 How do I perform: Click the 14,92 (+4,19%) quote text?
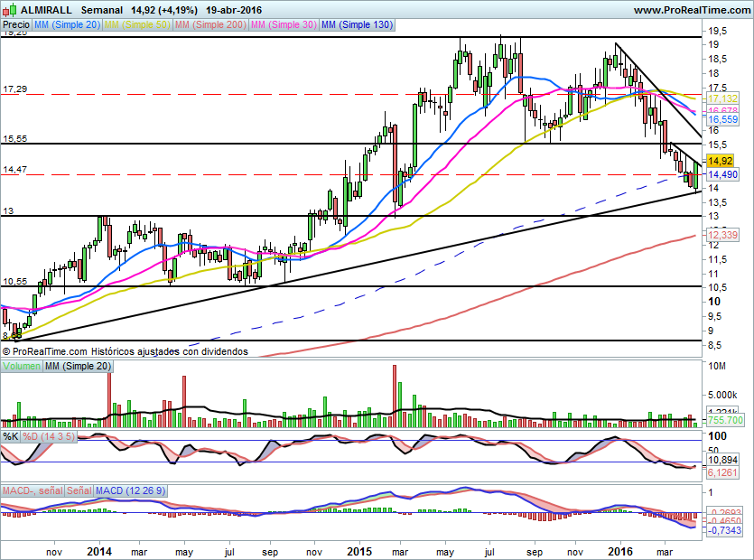point(164,10)
